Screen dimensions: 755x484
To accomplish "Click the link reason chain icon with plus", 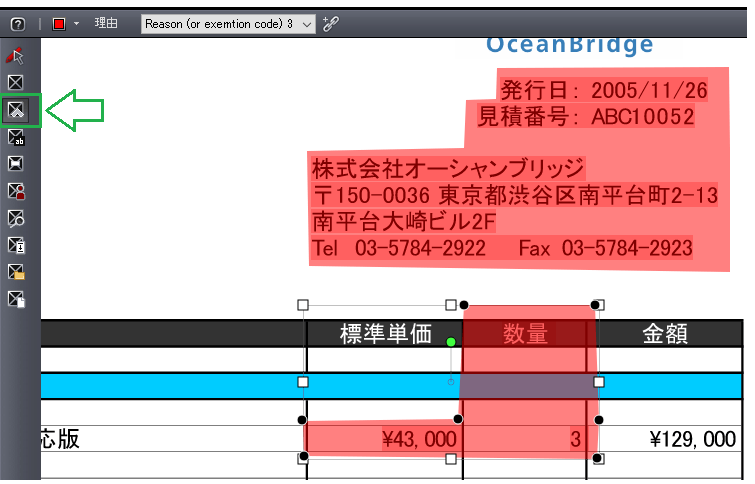I will tap(331, 24).
